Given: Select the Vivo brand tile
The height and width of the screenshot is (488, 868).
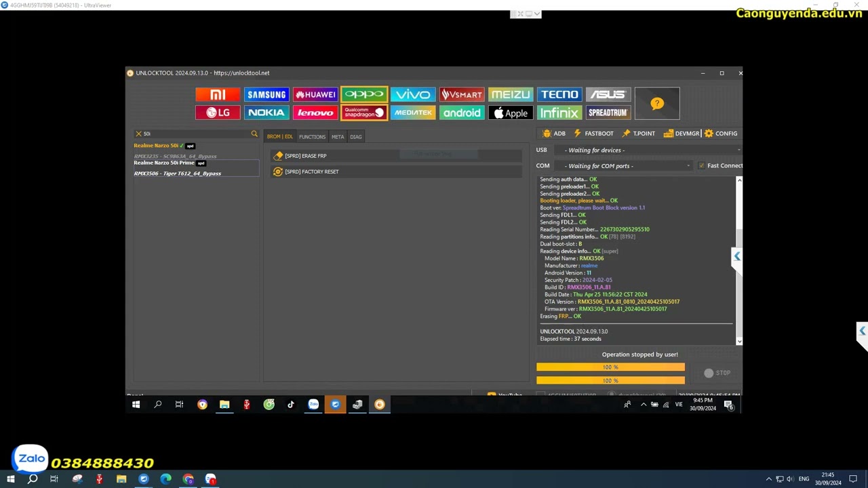Looking at the screenshot, I should pos(413,94).
